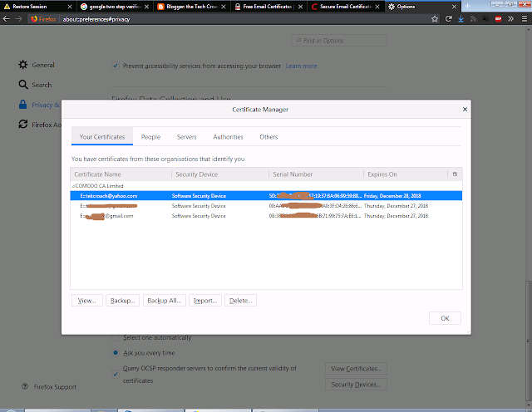Sort by the Security Device column header
Screen dimensions: 532x412
(x=220, y=174)
